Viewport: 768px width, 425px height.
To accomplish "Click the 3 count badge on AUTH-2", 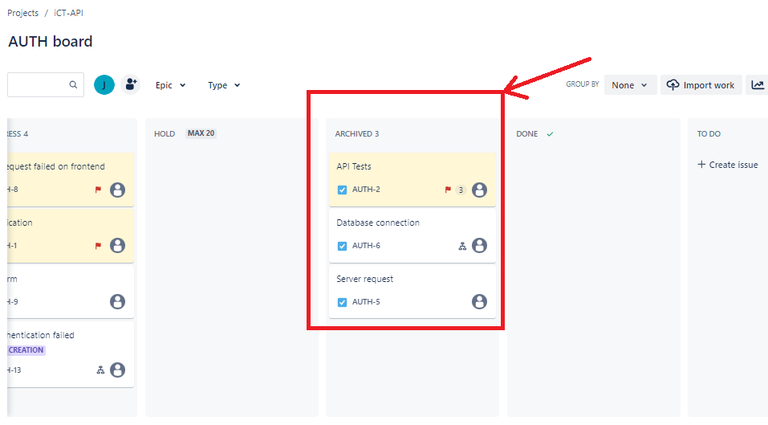I will 460,189.
